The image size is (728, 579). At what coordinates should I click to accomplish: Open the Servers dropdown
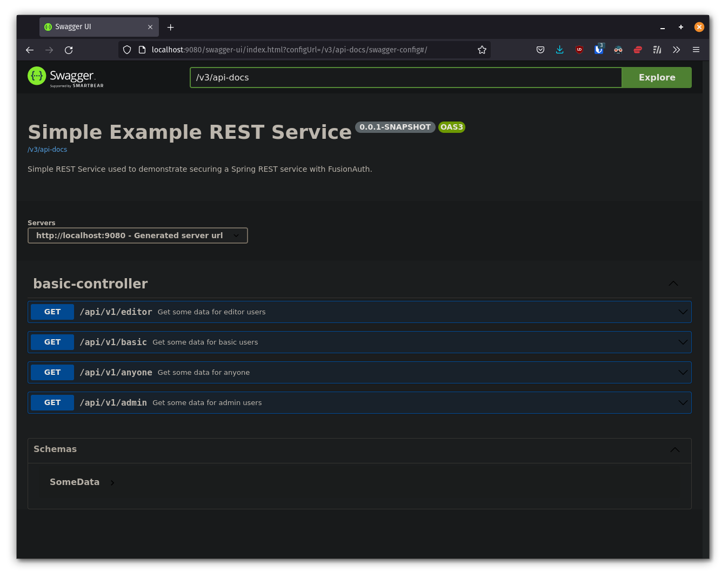coord(138,235)
